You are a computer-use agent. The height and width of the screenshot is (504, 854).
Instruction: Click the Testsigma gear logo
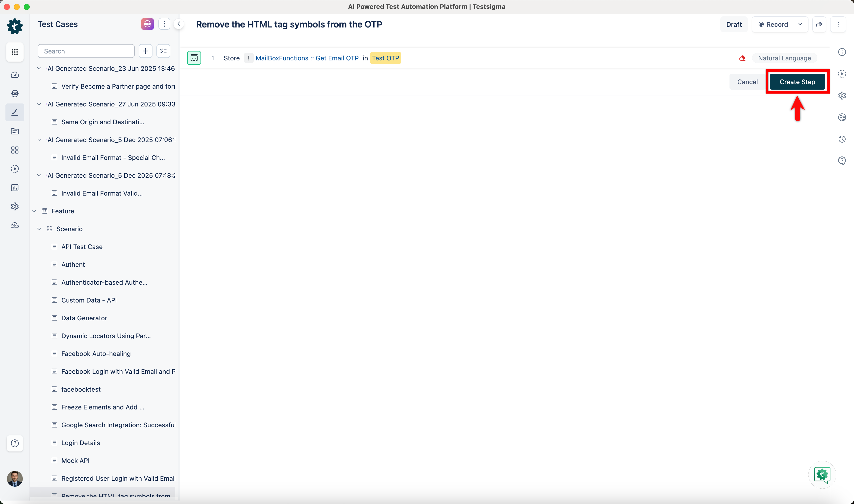coord(15,26)
